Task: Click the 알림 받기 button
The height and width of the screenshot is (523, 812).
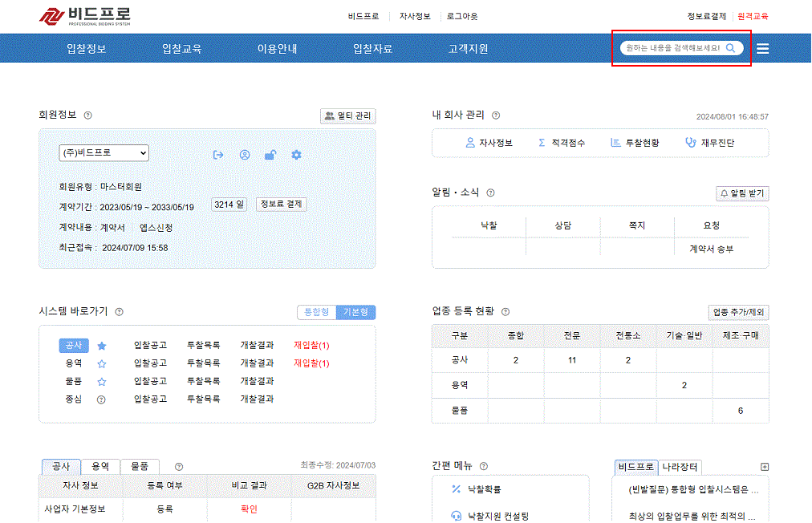Action: point(742,193)
